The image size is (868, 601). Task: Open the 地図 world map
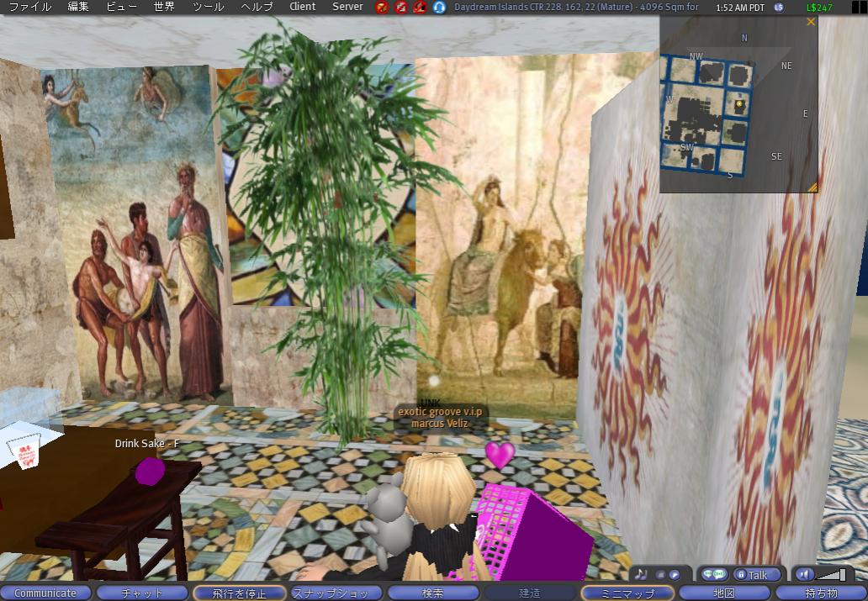click(x=724, y=593)
